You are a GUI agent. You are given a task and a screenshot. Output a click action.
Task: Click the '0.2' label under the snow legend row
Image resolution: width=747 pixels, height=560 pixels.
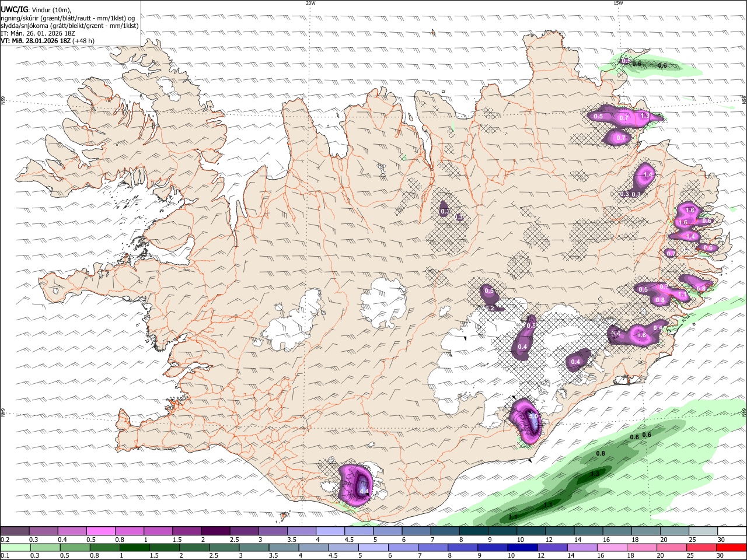point(4,540)
